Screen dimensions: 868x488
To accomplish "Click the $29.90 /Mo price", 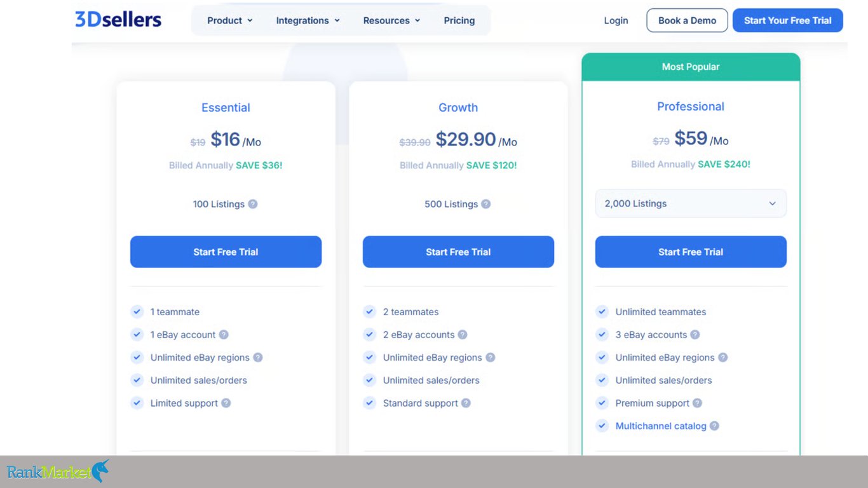I will point(477,140).
